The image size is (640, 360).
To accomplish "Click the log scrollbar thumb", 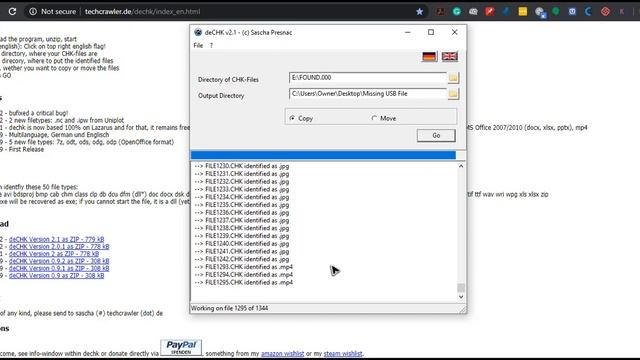I will point(461,288).
